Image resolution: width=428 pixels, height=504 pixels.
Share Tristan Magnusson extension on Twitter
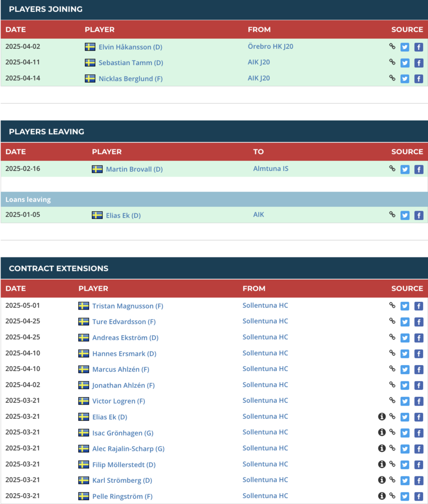click(405, 306)
